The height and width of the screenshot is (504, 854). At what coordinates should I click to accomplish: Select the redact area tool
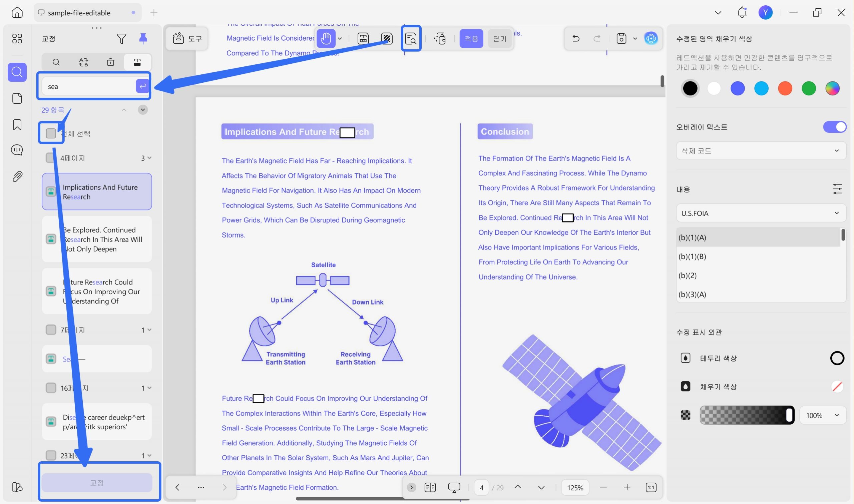(387, 38)
